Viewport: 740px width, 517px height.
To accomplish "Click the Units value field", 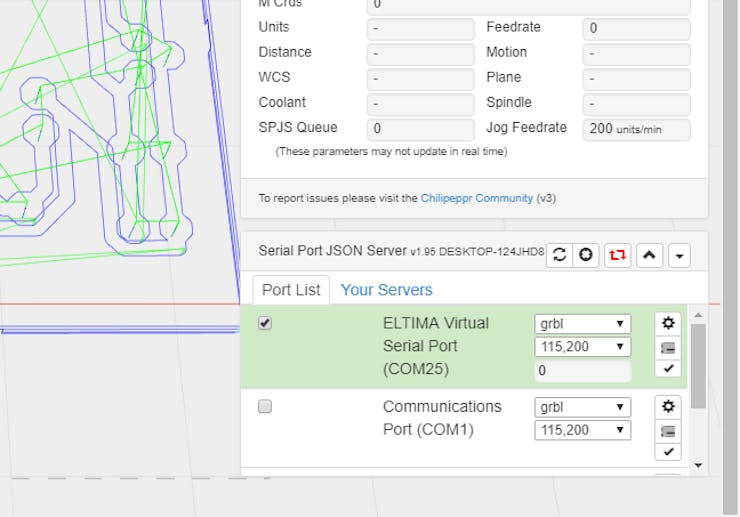I will tap(420, 29).
